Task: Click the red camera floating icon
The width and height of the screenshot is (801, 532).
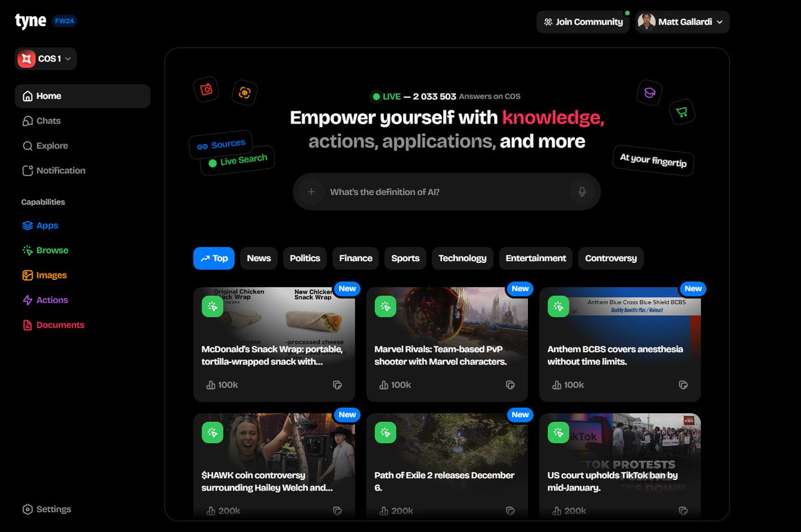Action: (x=206, y=89)
